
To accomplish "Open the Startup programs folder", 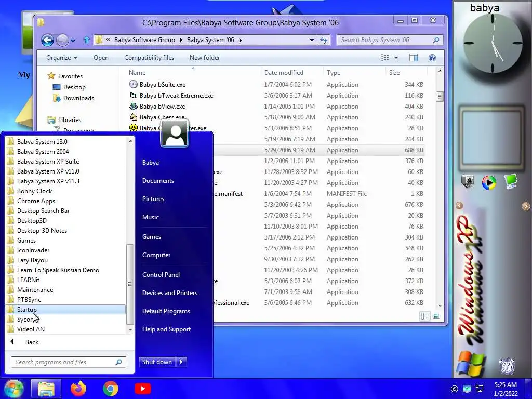I will [65, 310].
